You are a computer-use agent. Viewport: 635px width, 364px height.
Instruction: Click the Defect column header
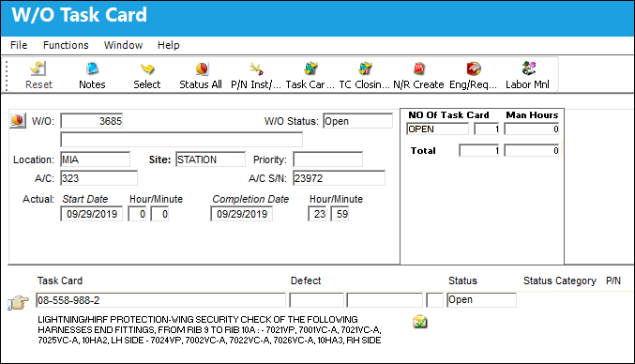point(306,281)
